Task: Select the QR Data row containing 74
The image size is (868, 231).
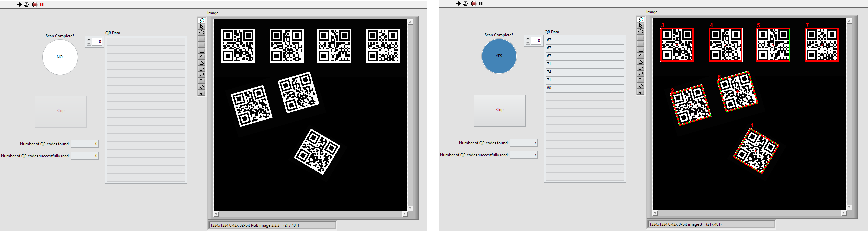Action: [585, 72]
